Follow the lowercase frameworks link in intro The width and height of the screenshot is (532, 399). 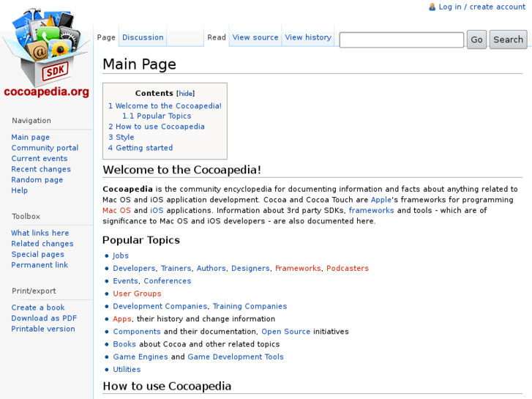coord(371,211)
